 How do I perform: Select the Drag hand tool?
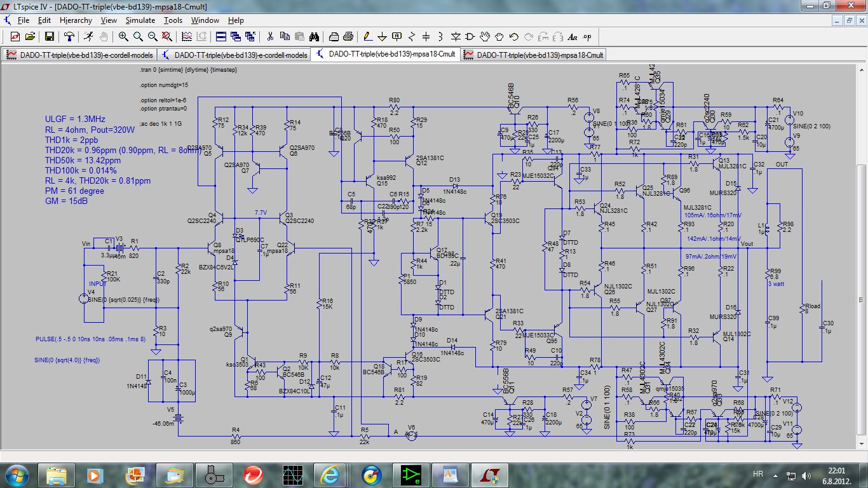(x=499, y=36)
